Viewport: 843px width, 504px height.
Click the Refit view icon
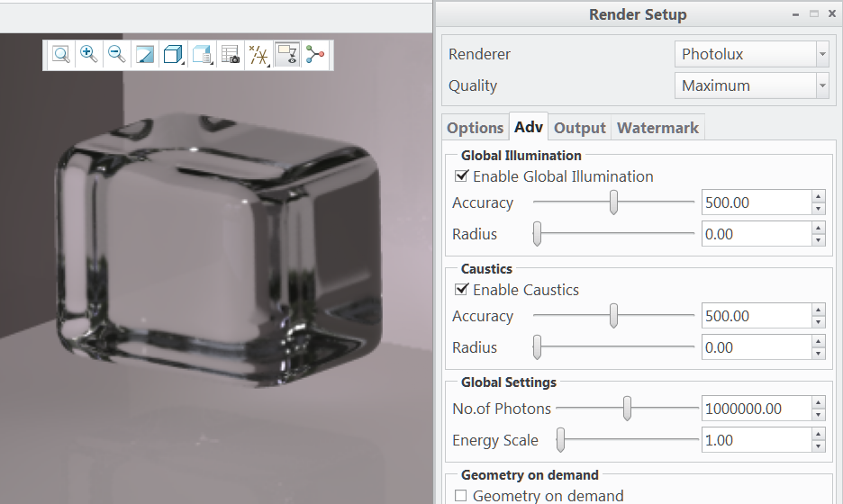click(60, 55)
